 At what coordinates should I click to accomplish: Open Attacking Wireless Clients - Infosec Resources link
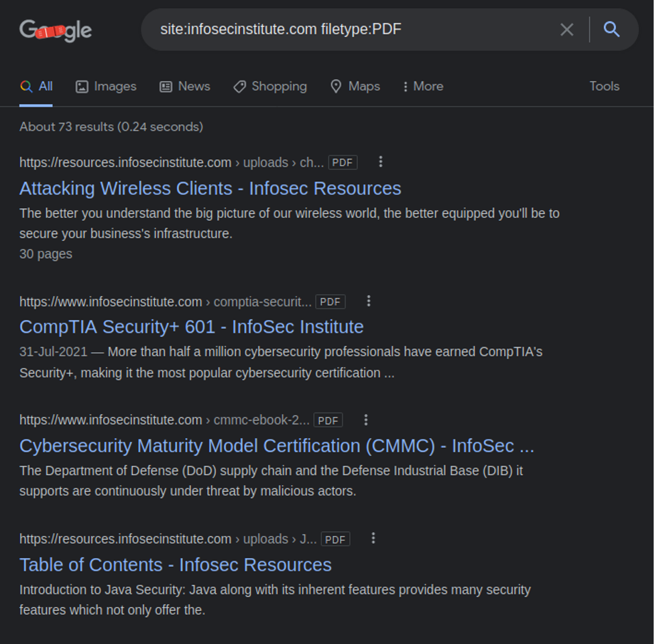210,189
